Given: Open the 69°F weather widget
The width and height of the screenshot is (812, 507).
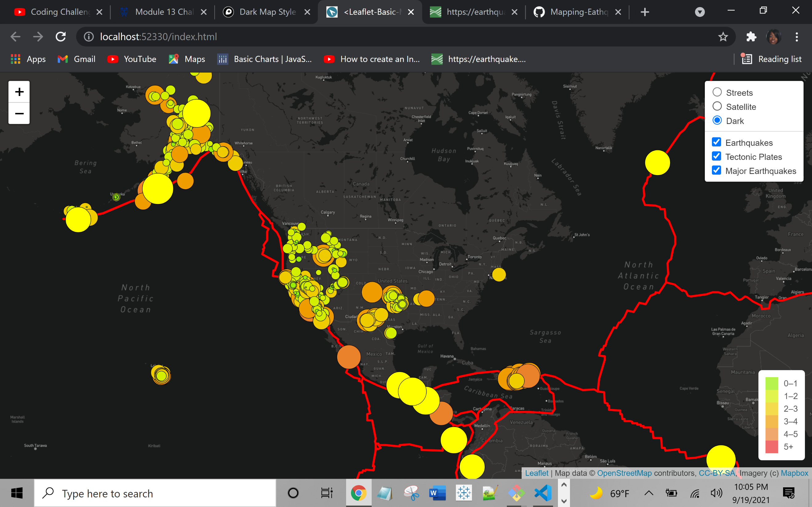Looking at the screenshot, I should (x=610, y=493).
